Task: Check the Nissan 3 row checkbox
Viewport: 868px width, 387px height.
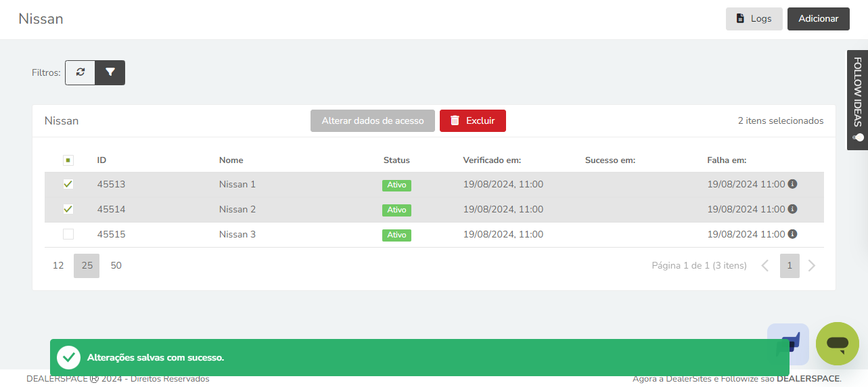Action: pyautogui.click(x=68, y=234)
